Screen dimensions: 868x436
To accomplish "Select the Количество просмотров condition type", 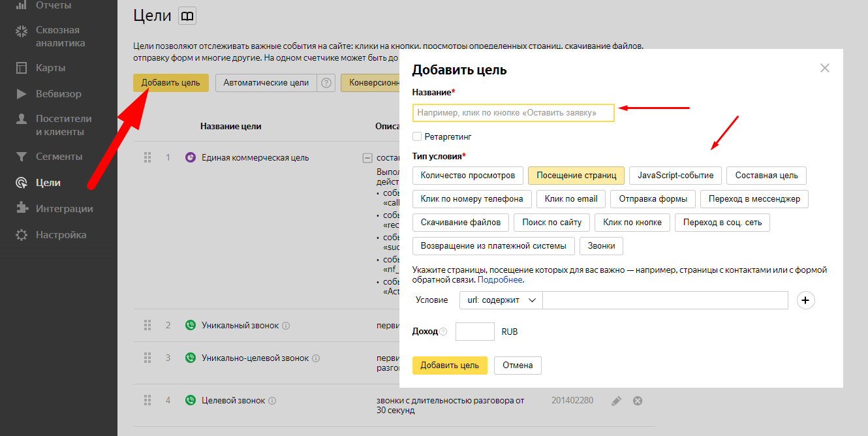I will coord(468,175).
